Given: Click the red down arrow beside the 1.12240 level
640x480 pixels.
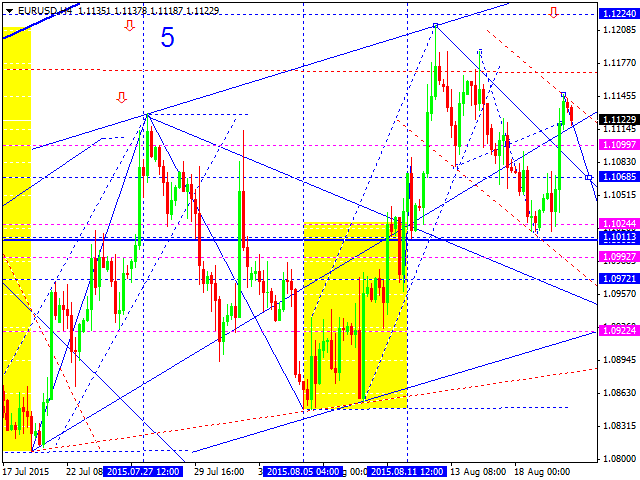Looking at the screenshot, I should click(x=553, y=13).
